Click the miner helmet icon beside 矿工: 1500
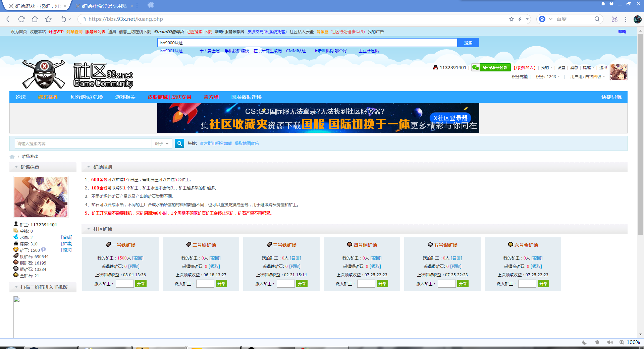 tap(16, 250)
